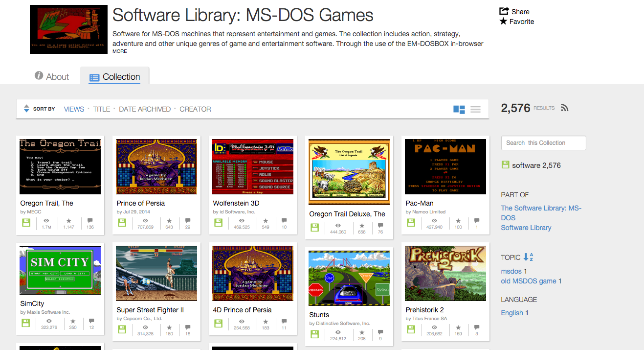Sort results by TITLE

click(102, 109)
